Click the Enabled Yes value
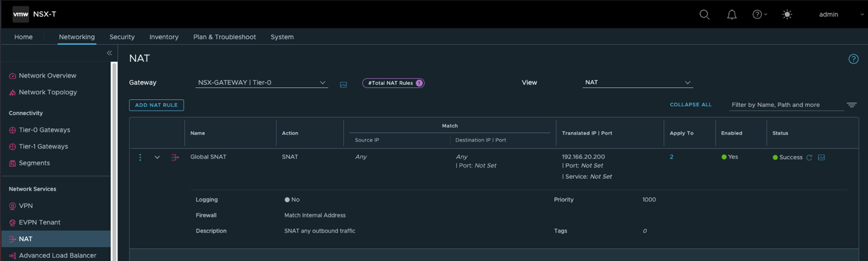Image resolution: width=868 pixels, height=261 pixels. (733, 157)
